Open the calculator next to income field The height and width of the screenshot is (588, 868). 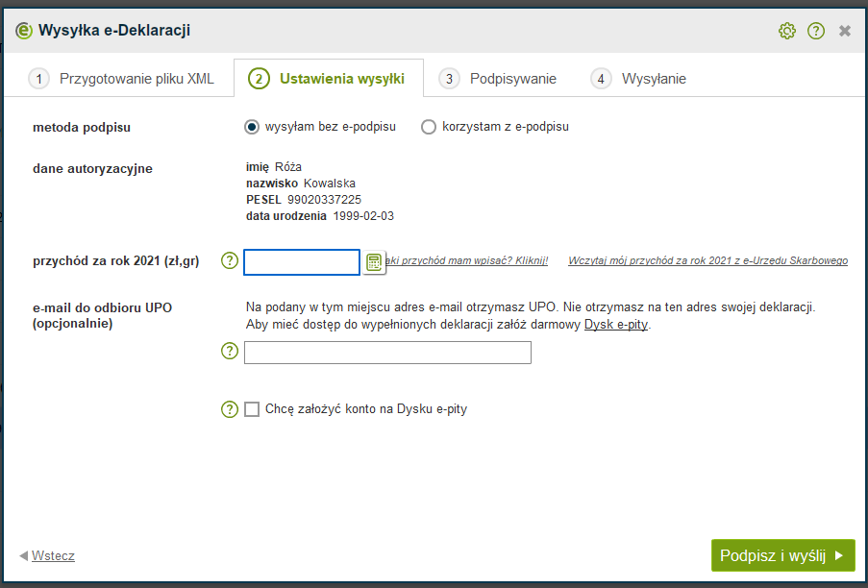pos(374,262)
